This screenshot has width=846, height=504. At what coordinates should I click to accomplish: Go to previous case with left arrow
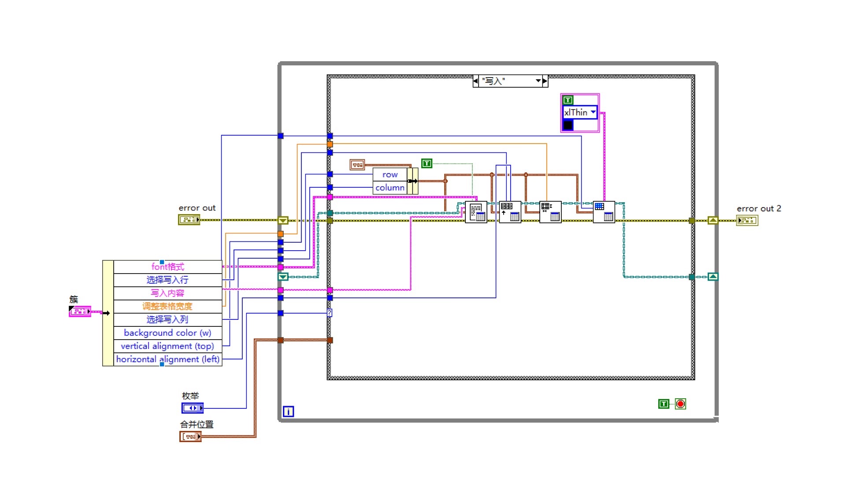(x=475, y=81)
